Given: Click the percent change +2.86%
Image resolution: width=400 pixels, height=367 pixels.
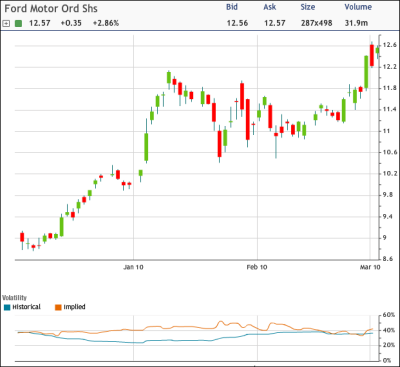Looking at the screenshot, I should 106,23.
